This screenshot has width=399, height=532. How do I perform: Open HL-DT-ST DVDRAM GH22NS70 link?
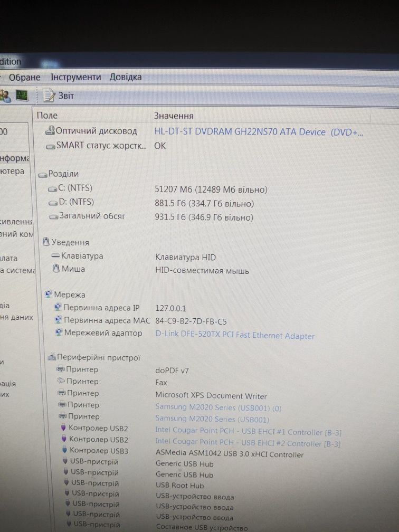click(x=259, y=132)
